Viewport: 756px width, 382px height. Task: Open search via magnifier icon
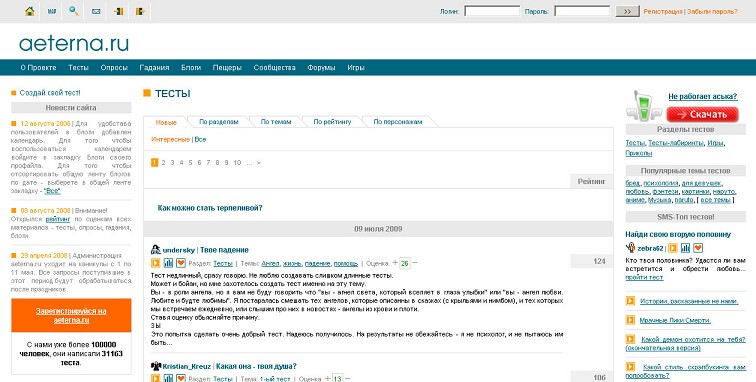click(x=74, y=11)
